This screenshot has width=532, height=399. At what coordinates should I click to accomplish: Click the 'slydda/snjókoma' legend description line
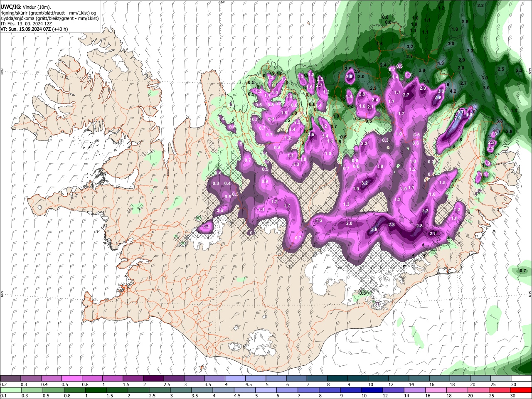coord(49,19)
